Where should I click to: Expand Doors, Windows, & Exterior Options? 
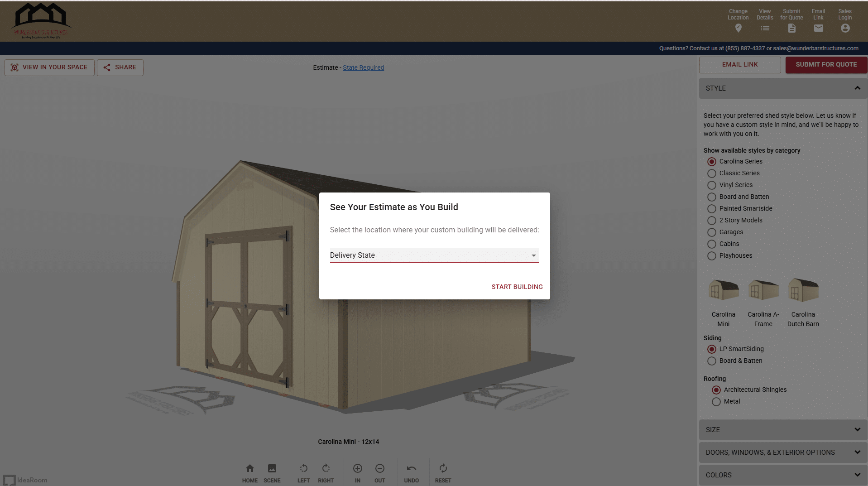click(x=783, y=452)
